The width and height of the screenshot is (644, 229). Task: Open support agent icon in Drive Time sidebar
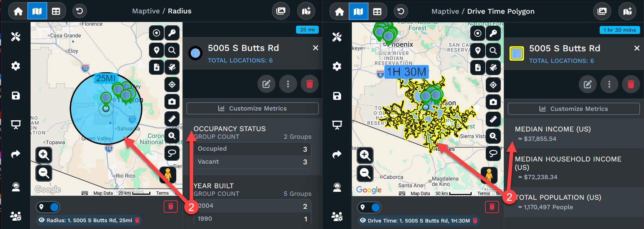point(337,187)
